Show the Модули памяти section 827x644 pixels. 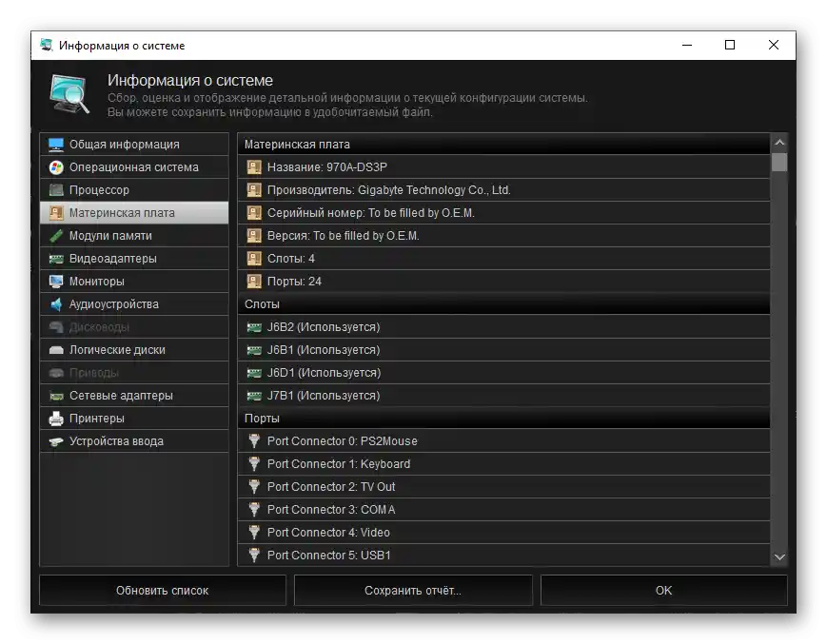(x=134, y=236)
